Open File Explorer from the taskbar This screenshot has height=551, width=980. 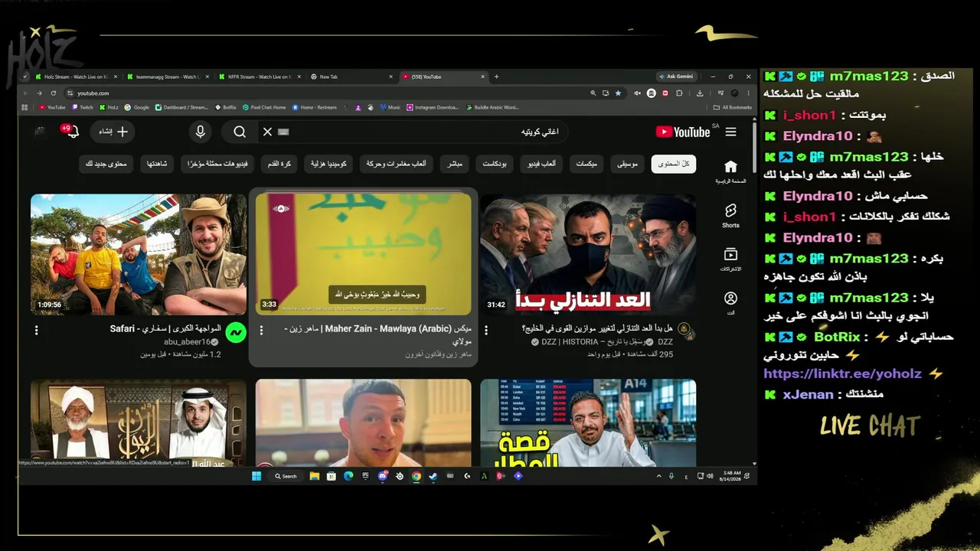(314, 476)
